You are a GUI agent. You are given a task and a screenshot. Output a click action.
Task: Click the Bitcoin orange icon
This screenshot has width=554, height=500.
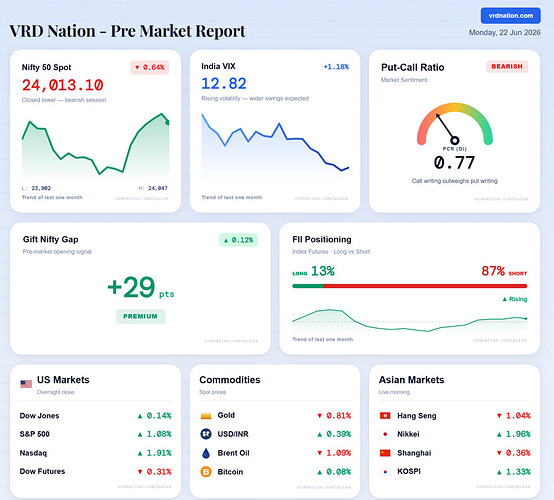click(206, 472)
